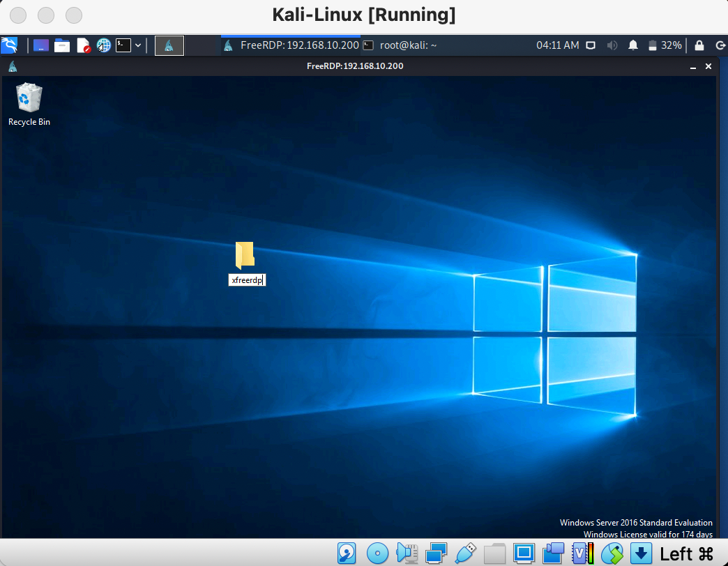Image resolution: width=728 pixels, height=566 pixels.
Task: Open the display settings icon in Kali tray
Action: [x=591, y=45]
